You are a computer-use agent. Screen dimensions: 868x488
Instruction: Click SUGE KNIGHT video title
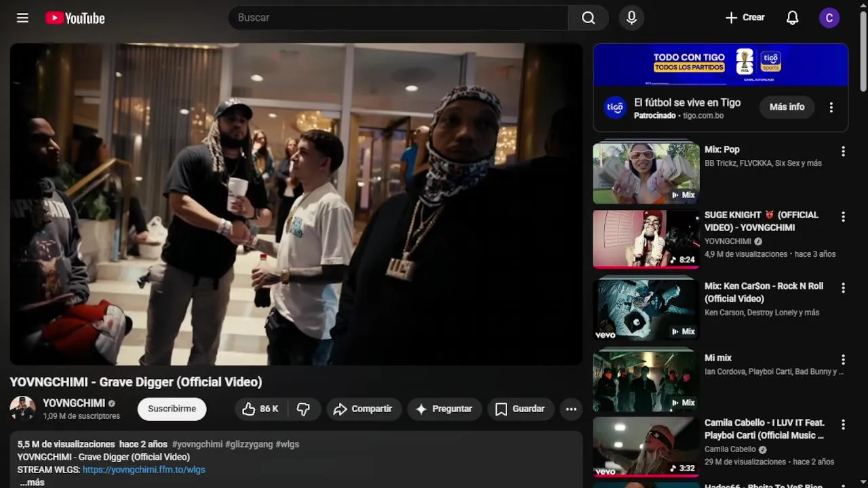click(762, 221)
